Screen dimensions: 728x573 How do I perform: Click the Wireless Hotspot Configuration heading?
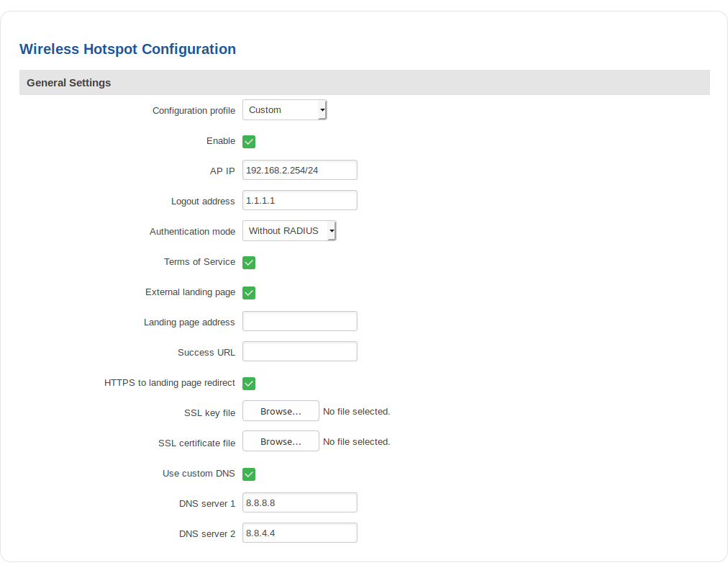point(127,49)
